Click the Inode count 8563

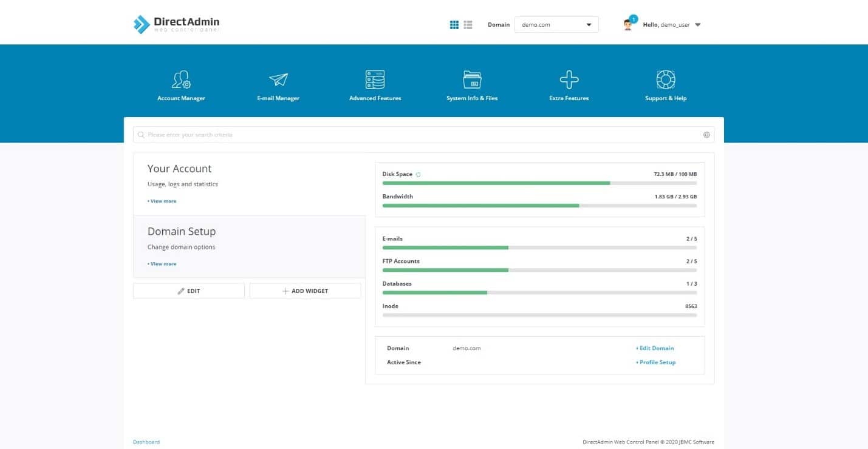coord(691,306)
